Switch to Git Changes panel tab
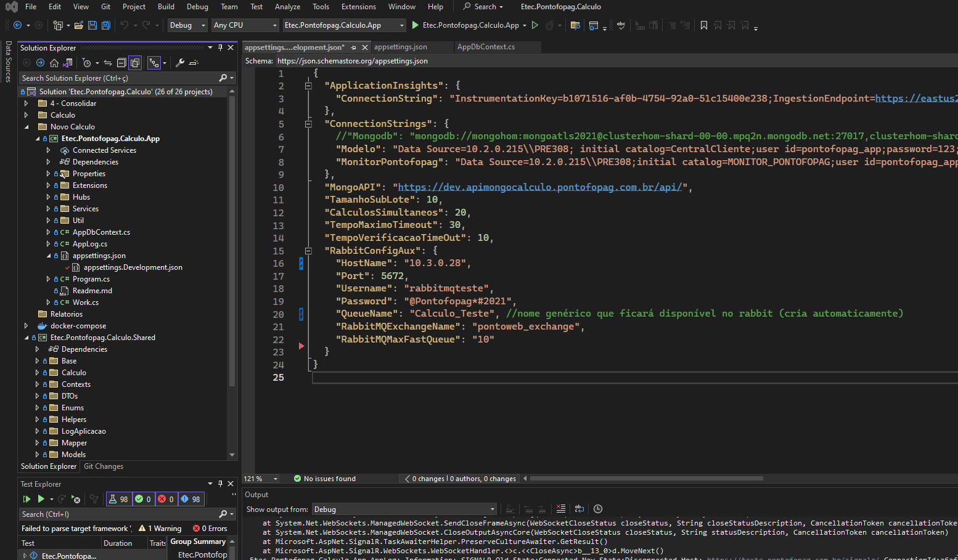 click(104, 466)
